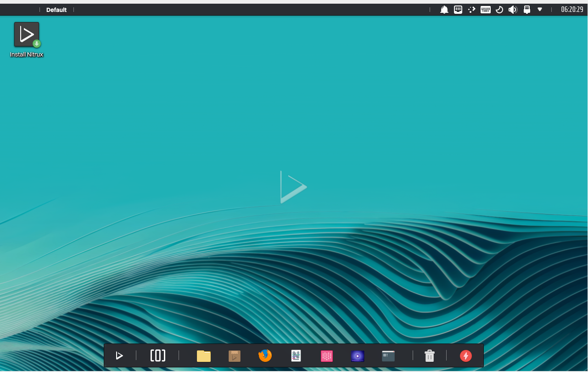Viewport: 588px width, 372px height.
Task: Open the notifications bell in the tray
Action: [444, 10]
